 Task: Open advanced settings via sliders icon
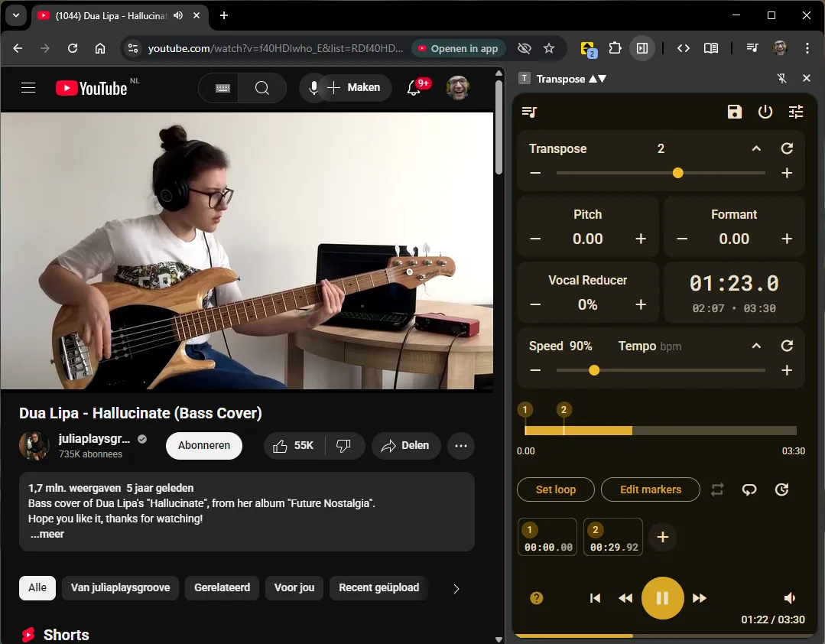click(x=796, y=112)
